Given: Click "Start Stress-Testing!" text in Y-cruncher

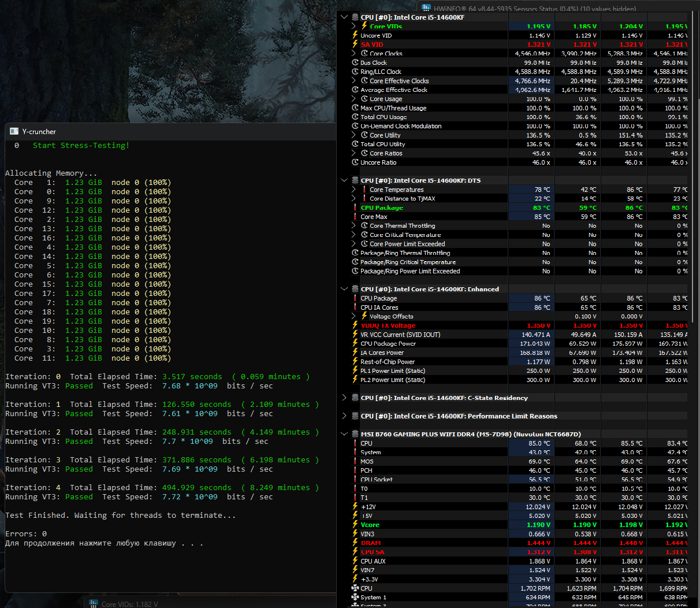Looking at the screenshot, I should pos(81,146).
